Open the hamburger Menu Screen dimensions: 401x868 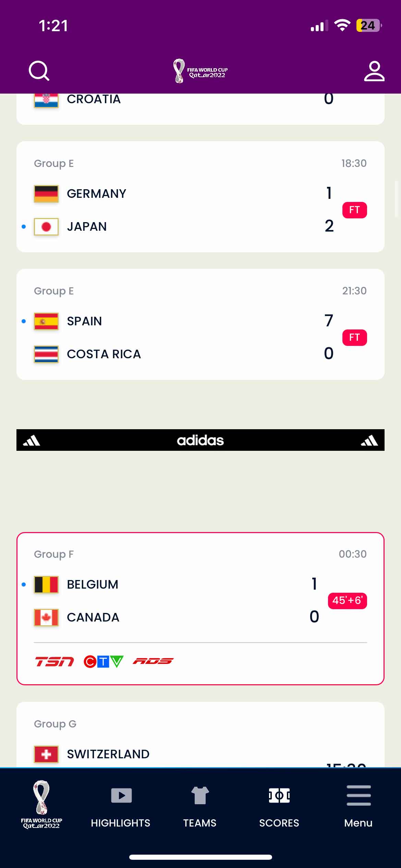[358, 804]
